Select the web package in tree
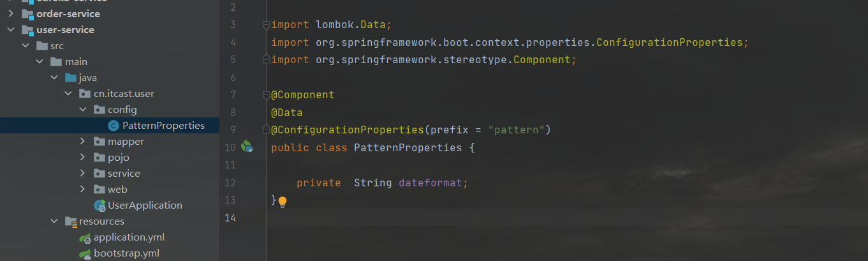Screen dimensions: 868x261 [117, 190]
